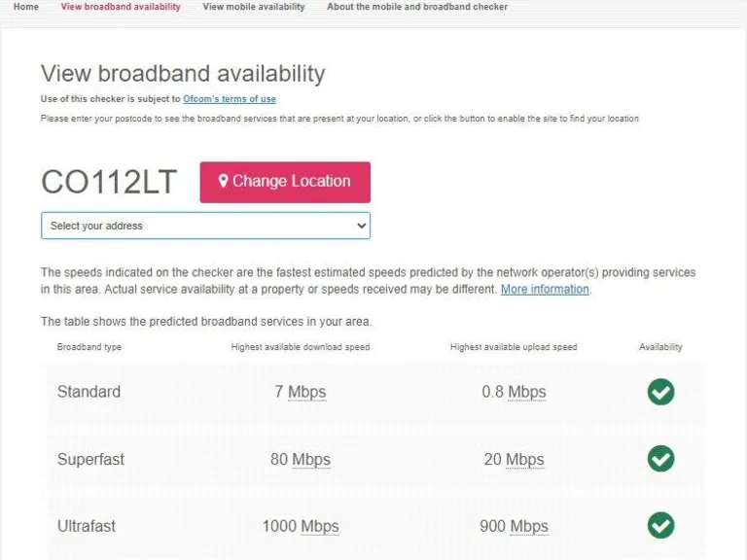This screenshot has height=560, width=747.
Task: Click Mbps abbreviation beside Superfast 80 download
Action: point(311,460)
